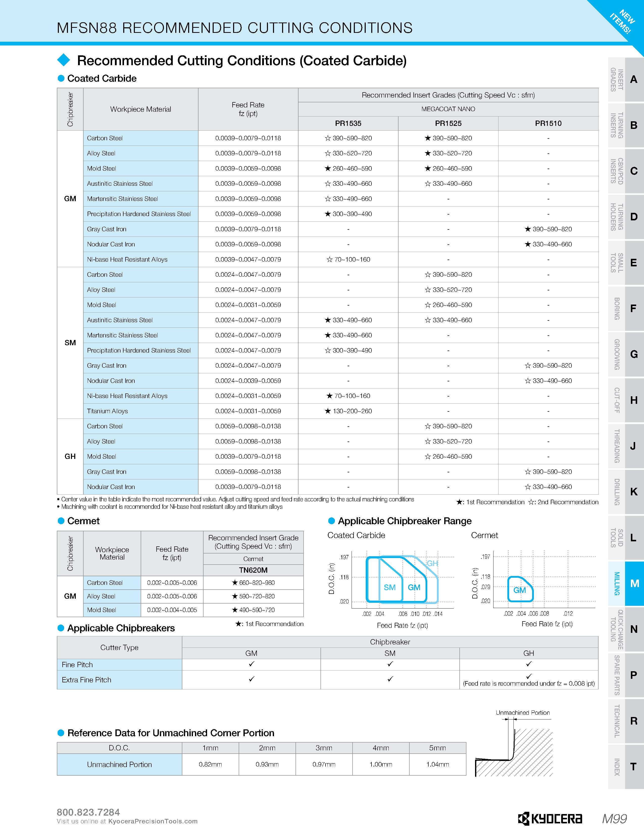Screen dimensions: 644x834
Task: Switch to the G Grooving tab
Action: (x=626, y=354)
